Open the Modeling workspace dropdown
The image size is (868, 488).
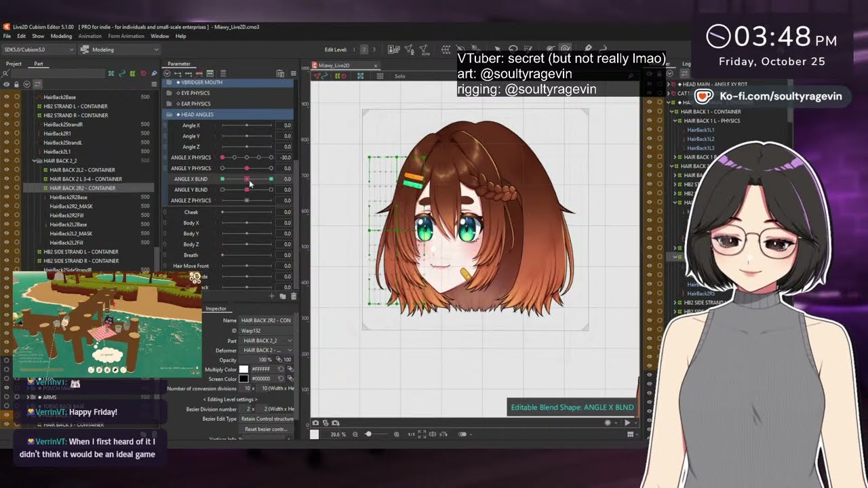(119, 49)
